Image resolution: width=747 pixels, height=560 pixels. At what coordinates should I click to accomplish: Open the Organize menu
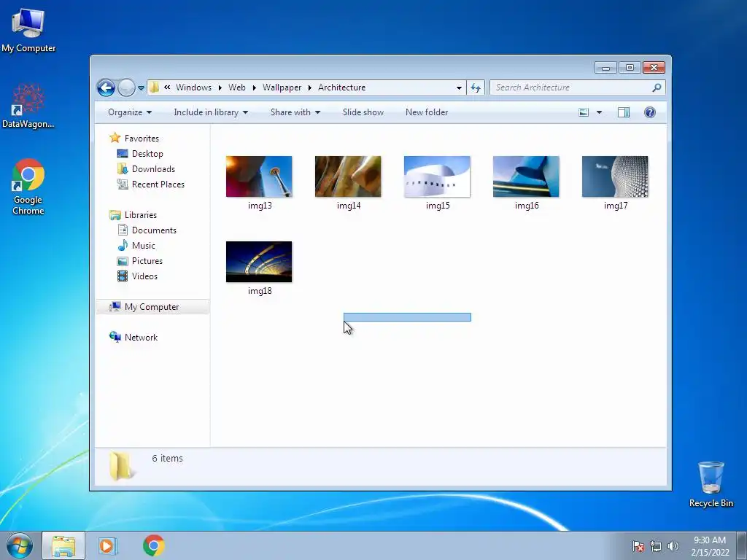click(130, 112)
